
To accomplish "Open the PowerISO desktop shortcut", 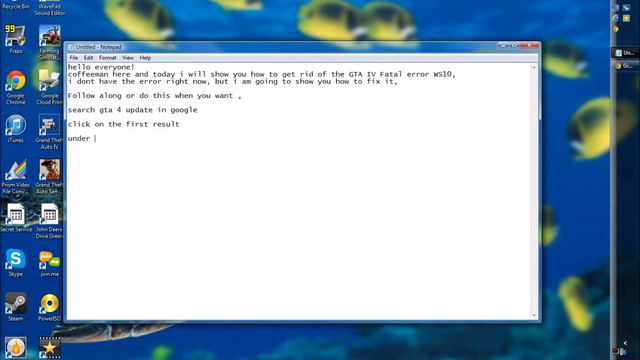I will point(49,307).
